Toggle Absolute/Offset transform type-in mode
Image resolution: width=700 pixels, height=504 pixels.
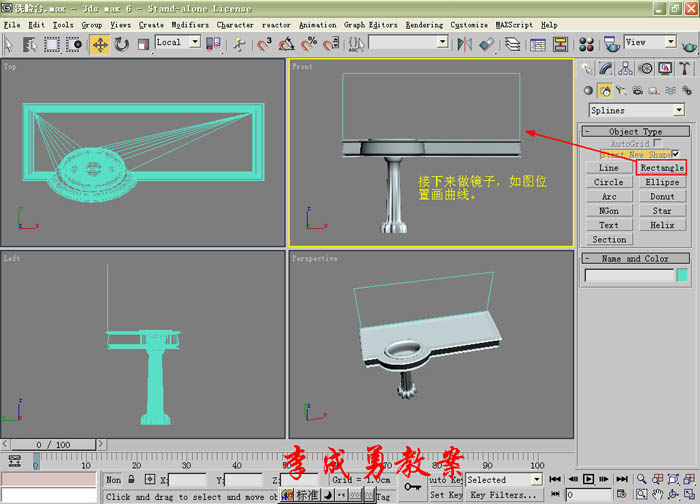(150, 479)
